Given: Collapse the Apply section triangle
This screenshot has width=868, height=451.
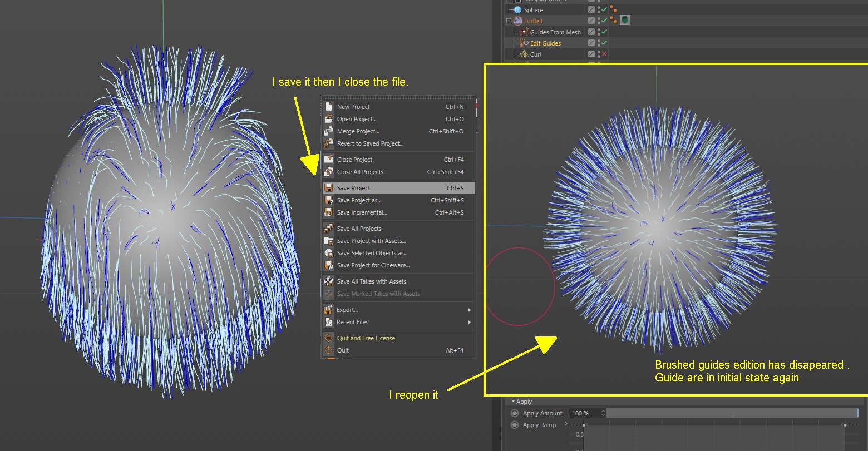Looking at the screenshot, I should coord(513,402).
